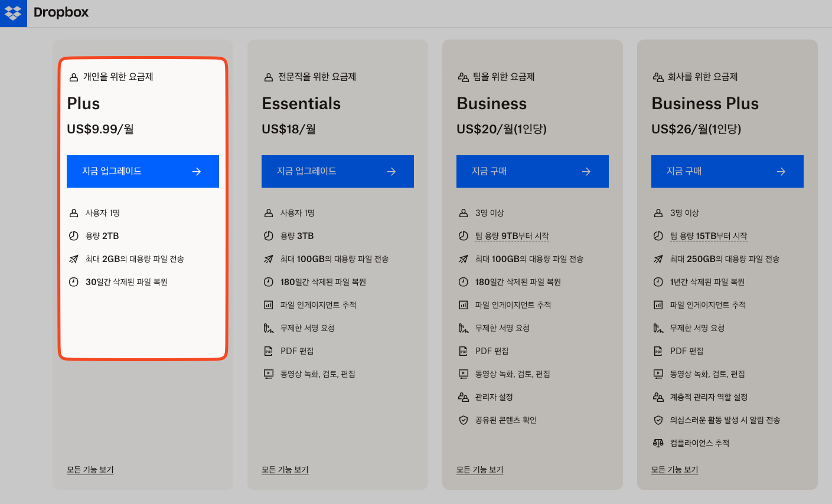Click '용량 3TB' feature text
Image resolution: width=832 pixels, height=504 pixels.
(x=297, y=236)
